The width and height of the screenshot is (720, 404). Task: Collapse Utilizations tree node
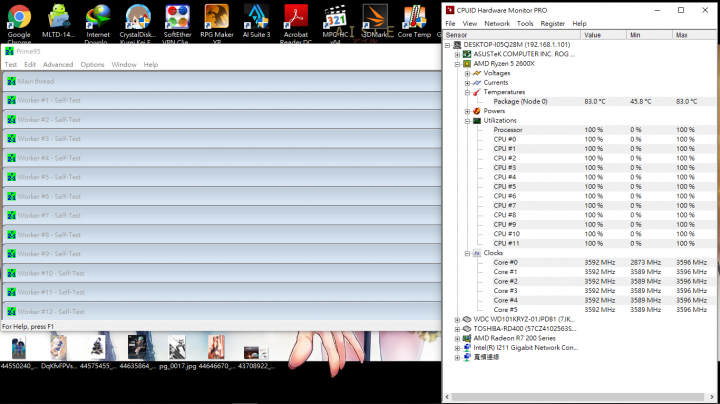click(x=467, y=121)
